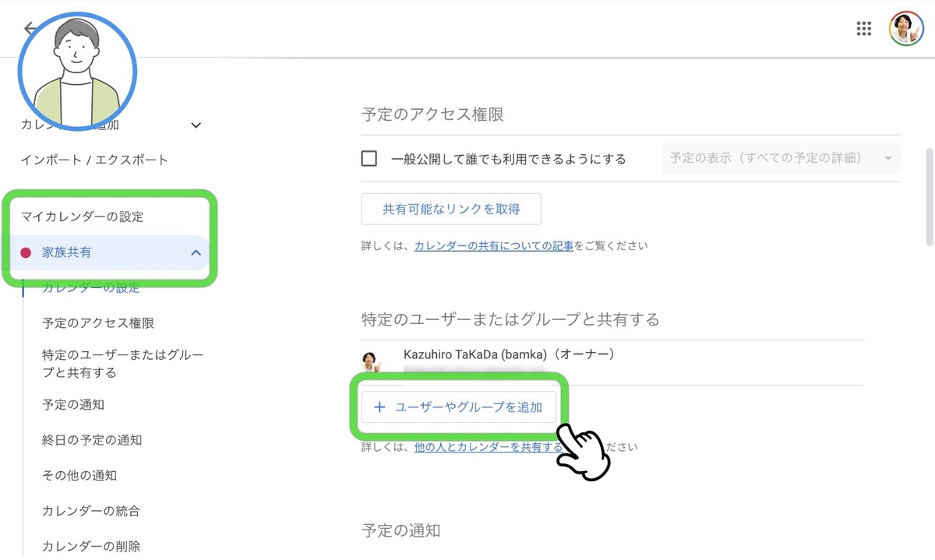Click Kazuhiro TaKaDa (bamka) owner row
935x560 pixels.
[x=613, y=362]
